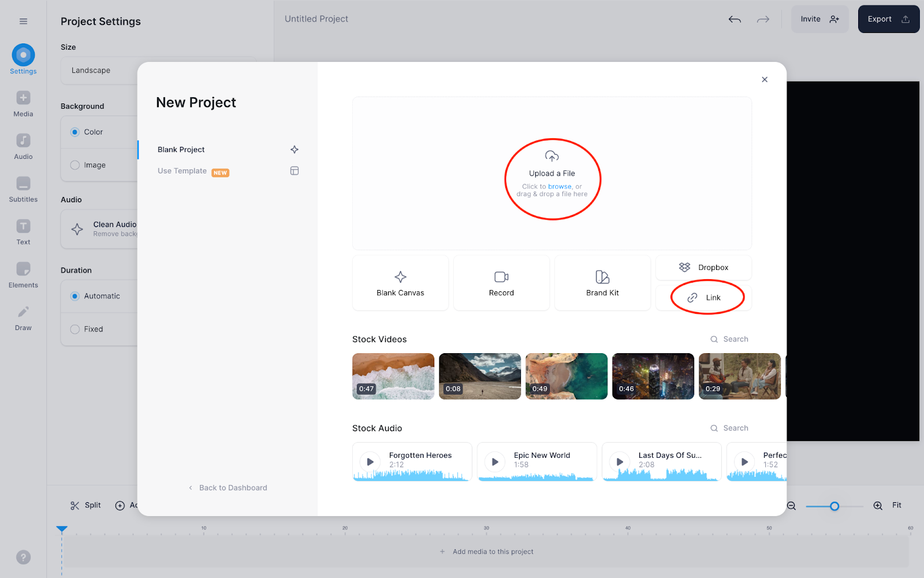
Task: Play the Epic New World audio preview
Action: click(x=495, y=462)
